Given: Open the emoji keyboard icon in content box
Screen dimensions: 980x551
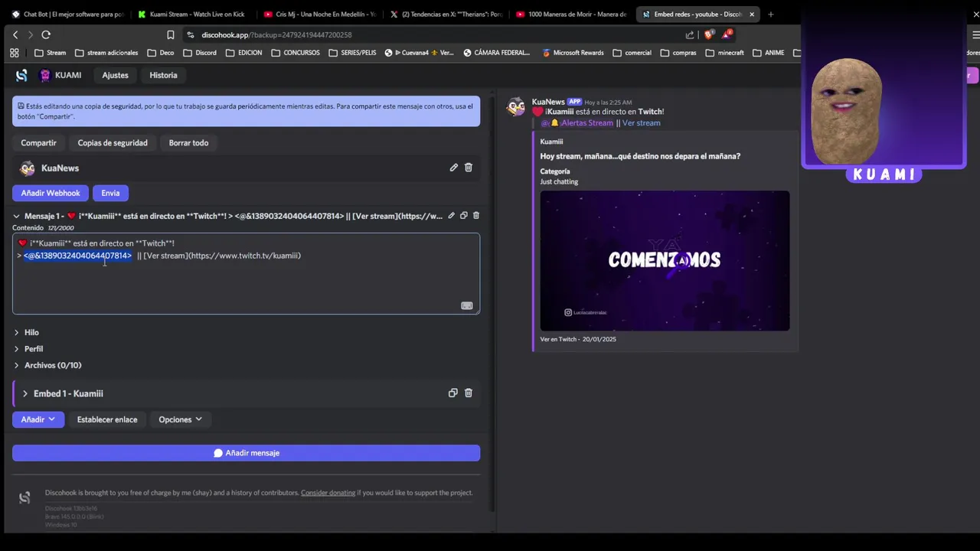Looking at the screenshot, I should pos(466,305).
